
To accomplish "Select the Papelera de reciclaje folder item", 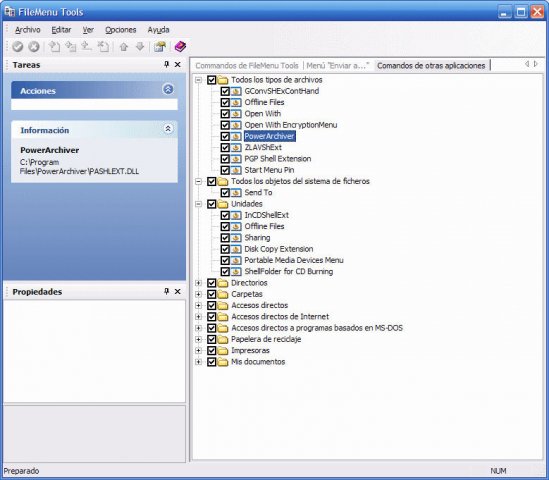I will click(x=266, y=339).
